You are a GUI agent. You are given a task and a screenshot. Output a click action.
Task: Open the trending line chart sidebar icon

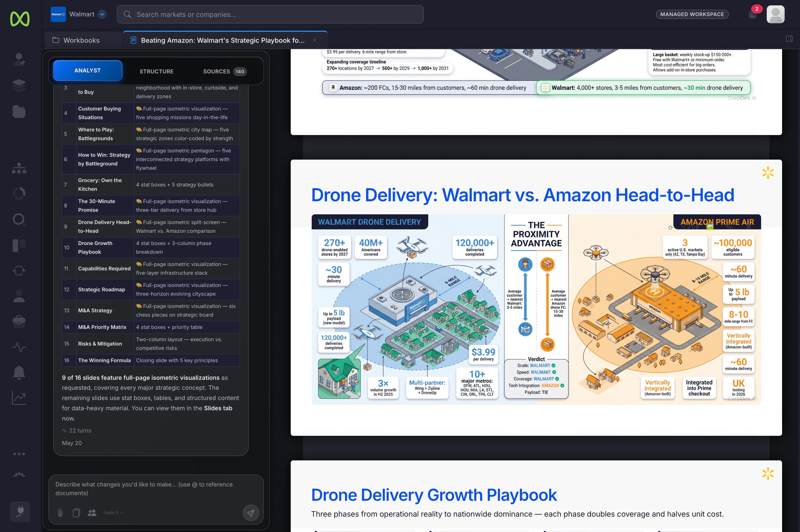[x=19, y=398]
